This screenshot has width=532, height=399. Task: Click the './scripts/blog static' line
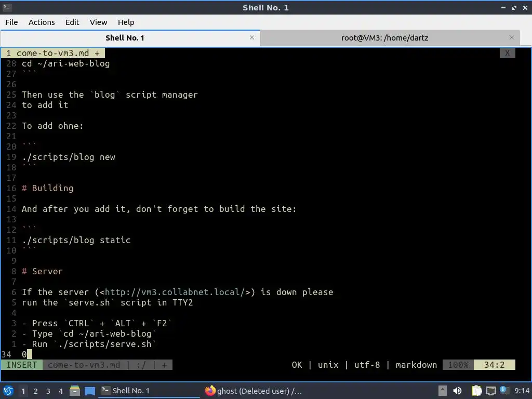pos(76,240)
